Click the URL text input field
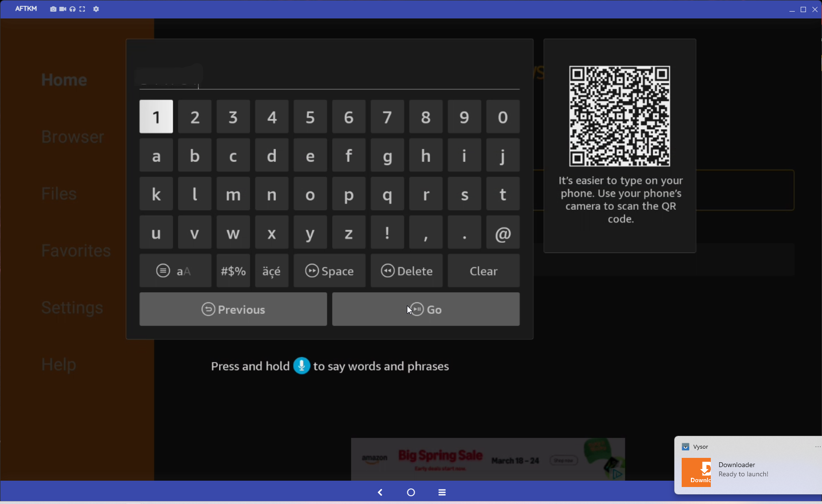 tap(329, 78)
